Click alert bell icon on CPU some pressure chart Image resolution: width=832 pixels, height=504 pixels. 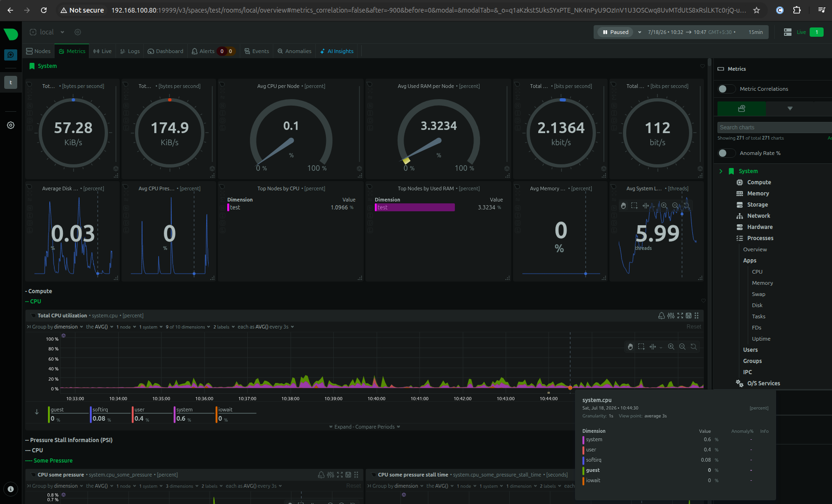pyautogui.click(x=321, y=475)
